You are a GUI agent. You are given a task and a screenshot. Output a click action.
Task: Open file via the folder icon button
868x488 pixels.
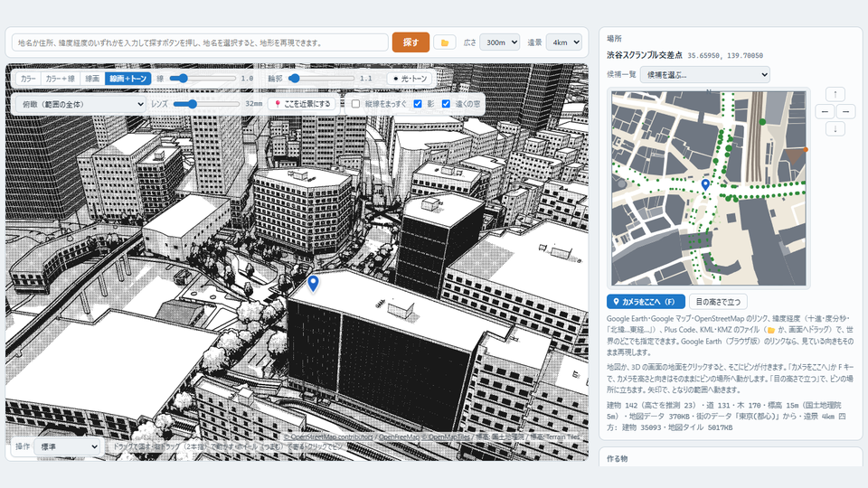point(445,42)
